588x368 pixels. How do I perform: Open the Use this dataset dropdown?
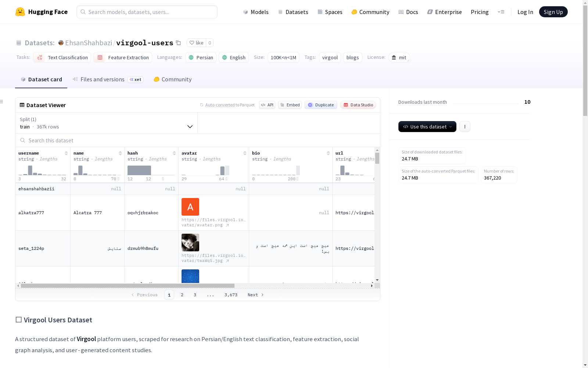(x=427, y=127)
